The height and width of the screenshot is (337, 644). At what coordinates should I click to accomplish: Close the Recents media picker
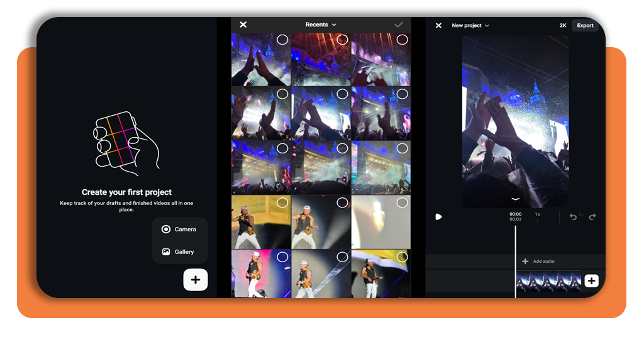point(243,25)
